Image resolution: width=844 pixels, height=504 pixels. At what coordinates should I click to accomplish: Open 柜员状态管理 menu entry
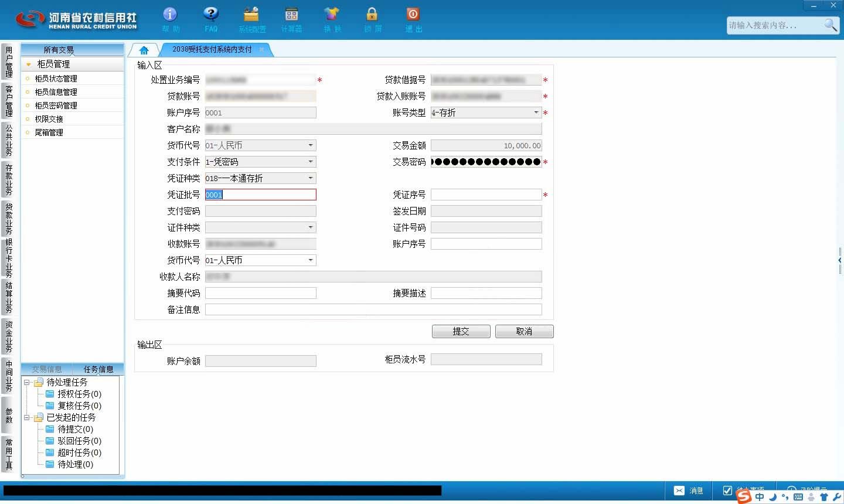[x=56, y=79]
